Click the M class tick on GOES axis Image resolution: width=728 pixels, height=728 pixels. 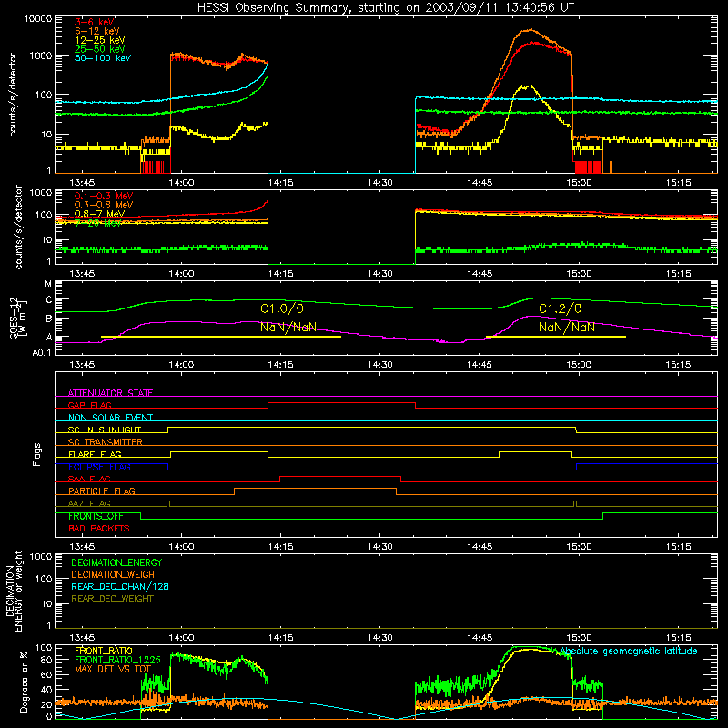pyautogui.click(x=48, y=284)
